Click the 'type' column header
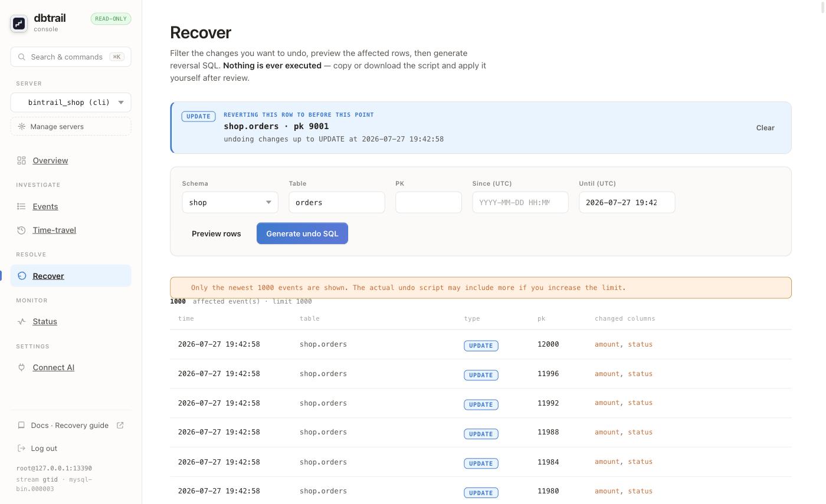The height and width of the screenshot is (504, 826). pos(472,318)
